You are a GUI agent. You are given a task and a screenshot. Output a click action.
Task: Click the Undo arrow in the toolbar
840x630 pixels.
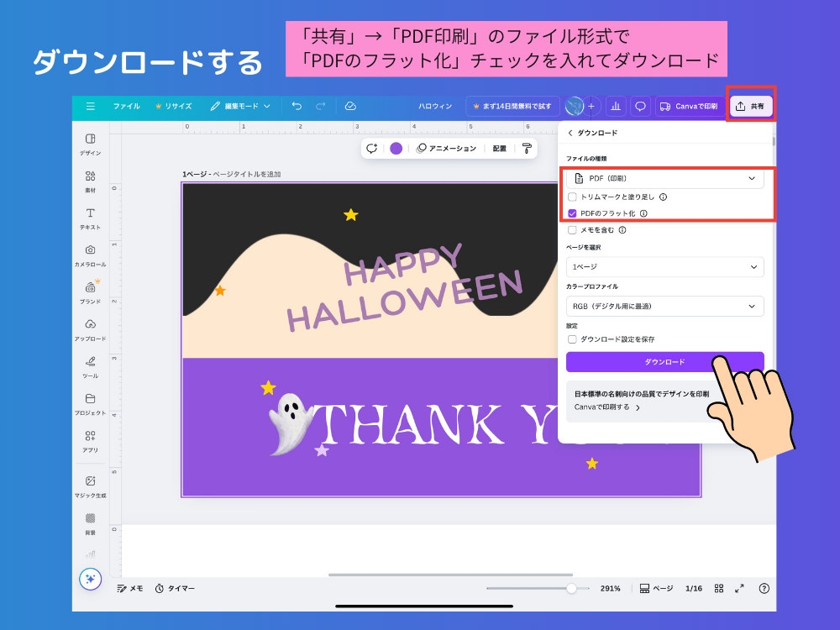click(296, 106)
